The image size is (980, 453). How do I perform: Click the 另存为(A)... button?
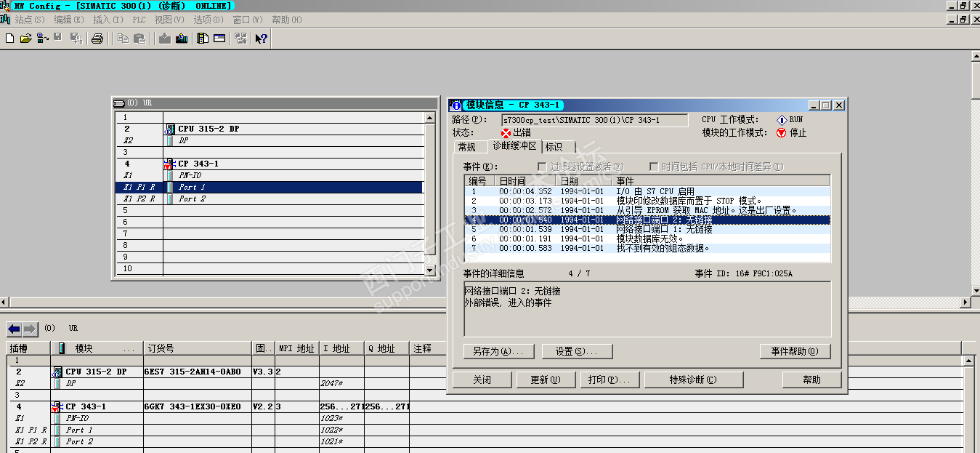click(x=498, y=351)
